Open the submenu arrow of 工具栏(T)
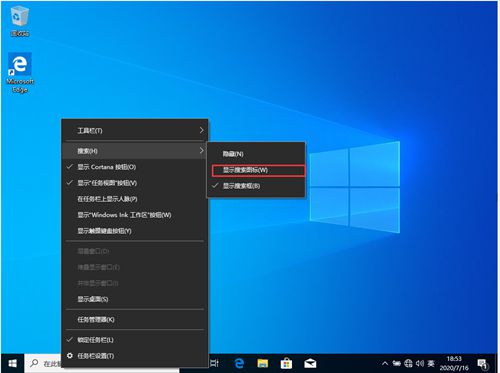 tap(201, 130)
